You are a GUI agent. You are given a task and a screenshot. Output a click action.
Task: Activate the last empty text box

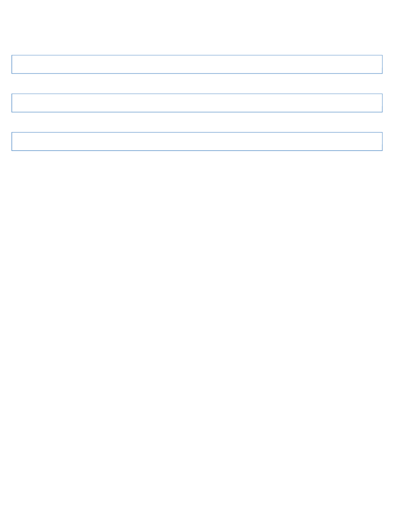(197, 141)
